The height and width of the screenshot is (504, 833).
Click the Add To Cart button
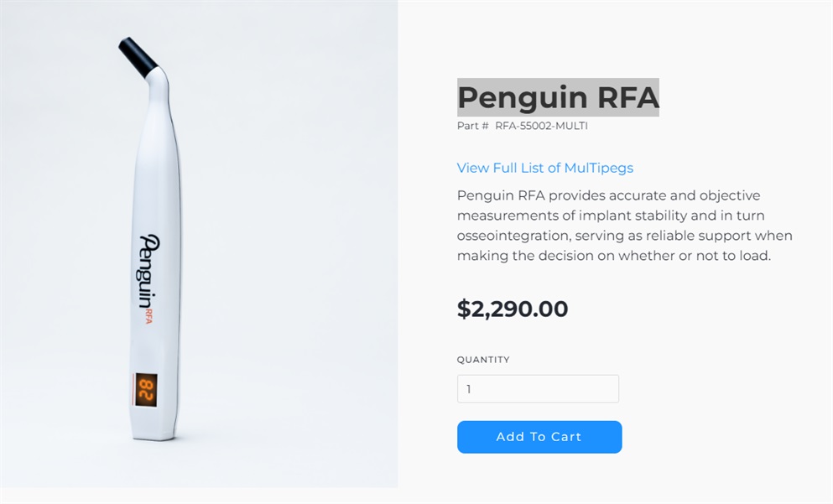[539, 437]
